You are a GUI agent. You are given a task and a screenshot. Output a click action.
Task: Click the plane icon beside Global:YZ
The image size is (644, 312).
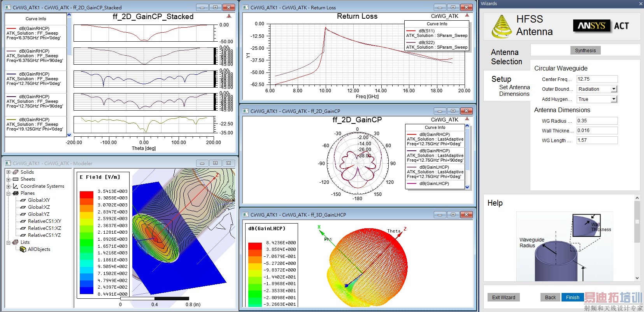[23, 214]
